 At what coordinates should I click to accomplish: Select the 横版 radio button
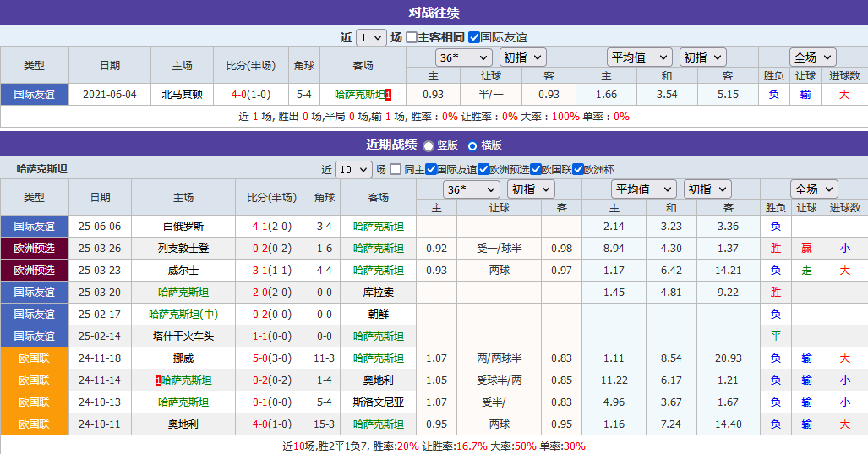pyautogui.click(x=472, y=145)
